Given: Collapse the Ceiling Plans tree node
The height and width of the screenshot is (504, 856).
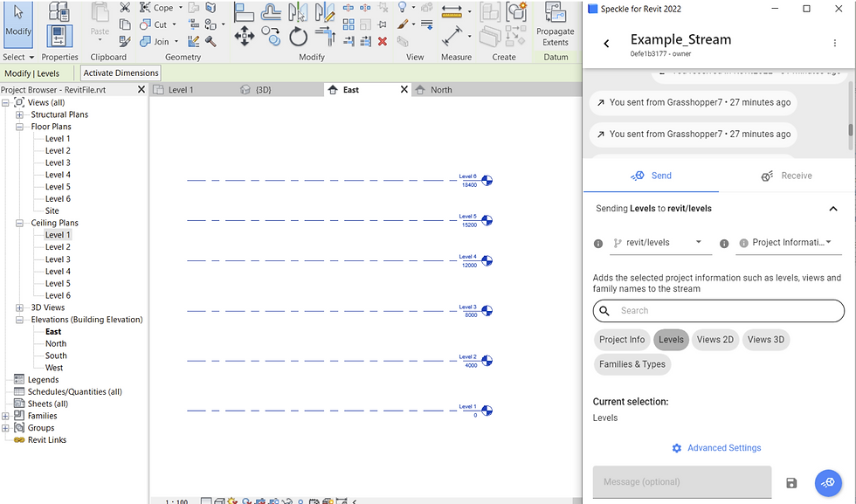Looking at the screenshot, I should (x=19, y=223).
